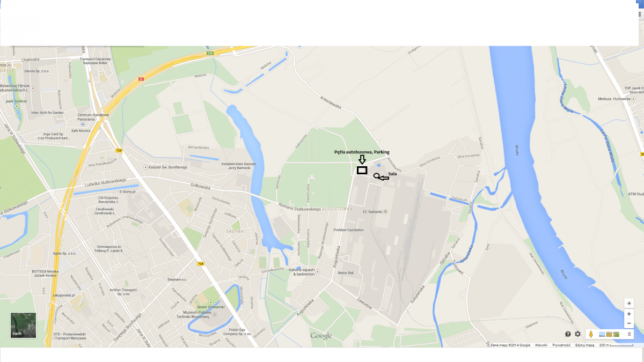
Task: Select the Pegman Street View icon
Action: point(591,334)
